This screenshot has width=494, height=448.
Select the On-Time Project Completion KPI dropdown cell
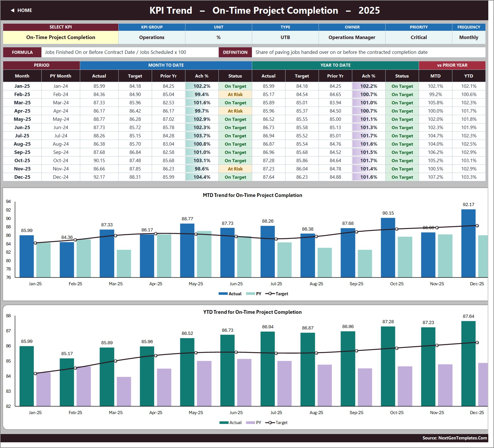pyautogui.click(x=61, y=37)
